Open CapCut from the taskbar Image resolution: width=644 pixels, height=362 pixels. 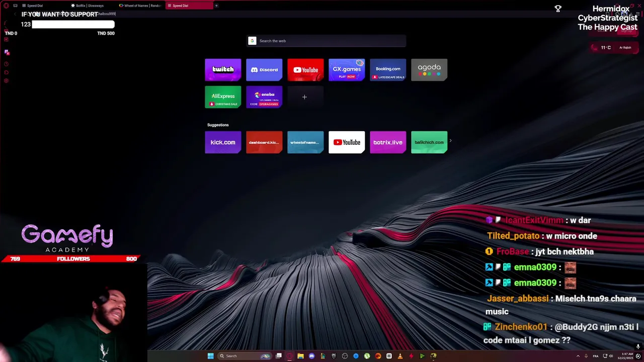tap(389, 356)
